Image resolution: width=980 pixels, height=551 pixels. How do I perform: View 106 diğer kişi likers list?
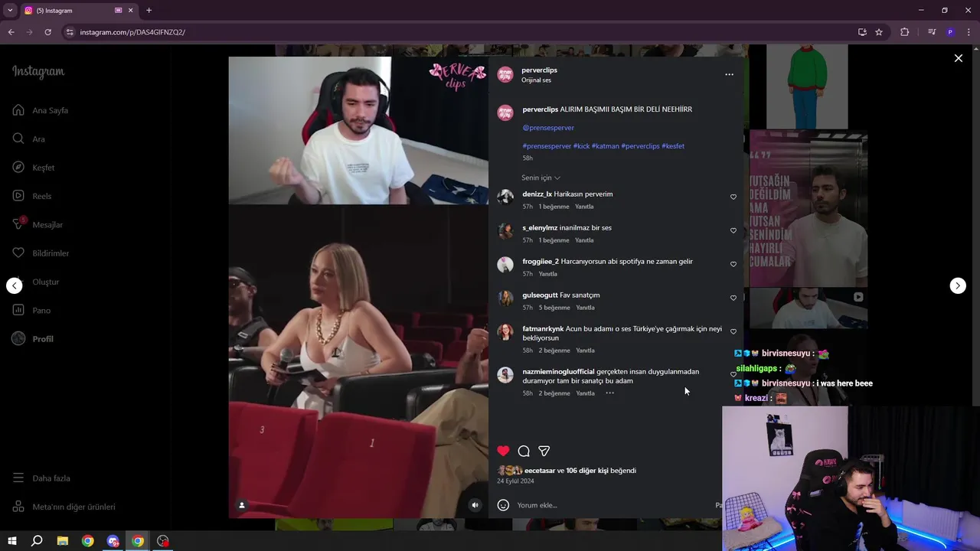[587, 471]
